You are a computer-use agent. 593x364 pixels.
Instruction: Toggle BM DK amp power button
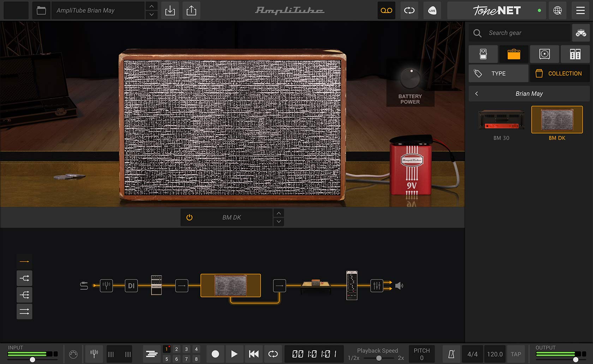[x=190, y=217]
